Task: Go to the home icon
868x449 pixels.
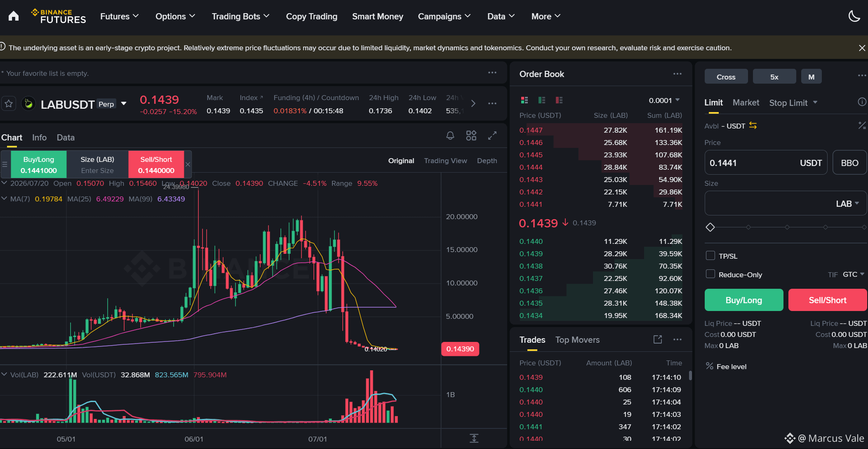Action: pyautogui.click(x=14, y=16)
